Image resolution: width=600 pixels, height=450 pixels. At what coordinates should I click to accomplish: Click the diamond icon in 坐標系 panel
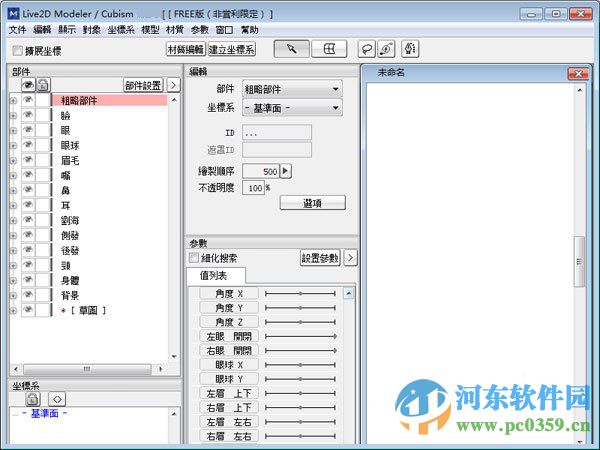tap(57, 399)
